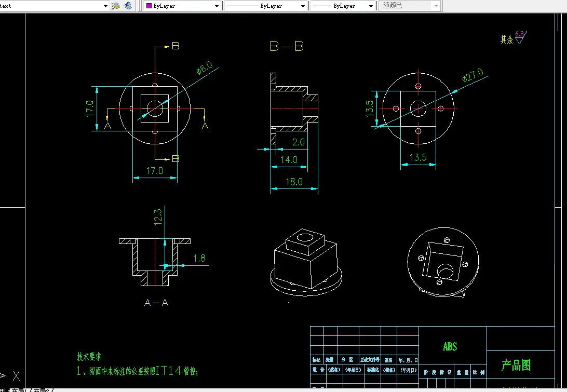Open the long-line ByLayer linetype dropdown
Viewport: 567px width, 392px height.
[266, 6]
